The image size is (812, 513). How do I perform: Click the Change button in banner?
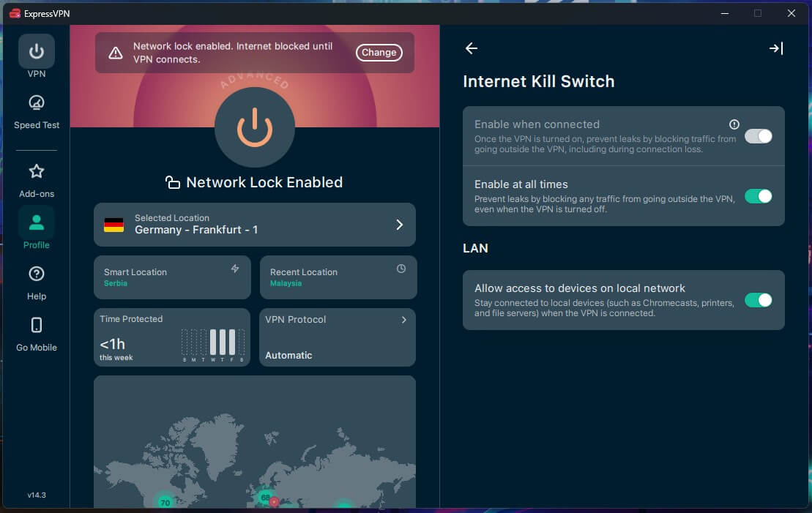click(379, 52)
